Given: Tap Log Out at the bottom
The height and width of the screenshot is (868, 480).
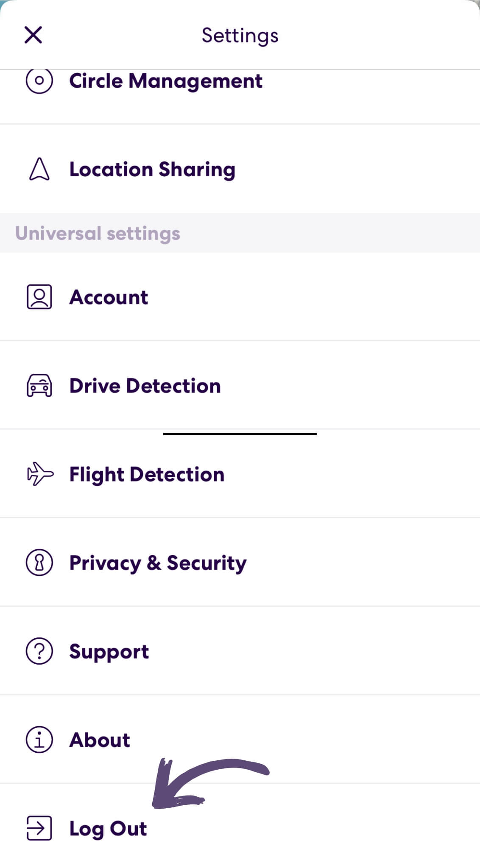Looking at the screenshot, I should click(107, 828).
